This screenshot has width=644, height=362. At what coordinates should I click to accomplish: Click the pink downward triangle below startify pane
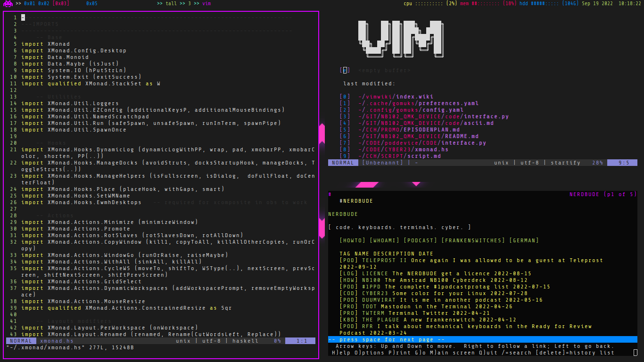pyautogui.click(x=416, y=184)
